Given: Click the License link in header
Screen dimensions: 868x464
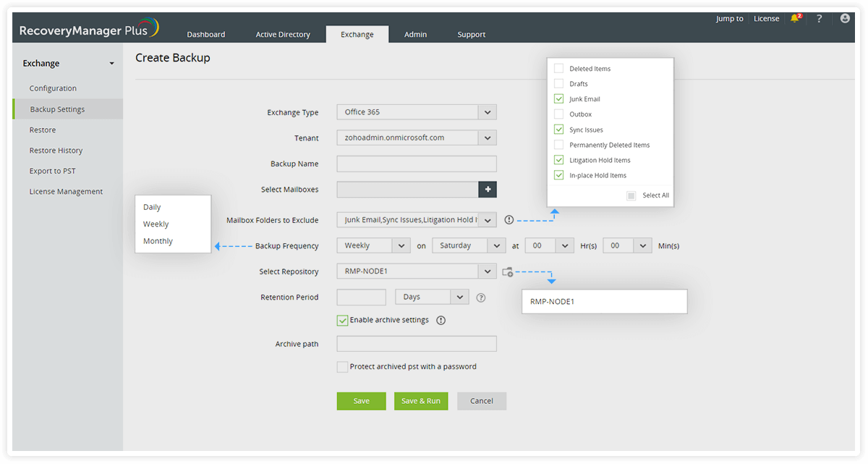Looking at the screenshot, I should coord(766,19).
